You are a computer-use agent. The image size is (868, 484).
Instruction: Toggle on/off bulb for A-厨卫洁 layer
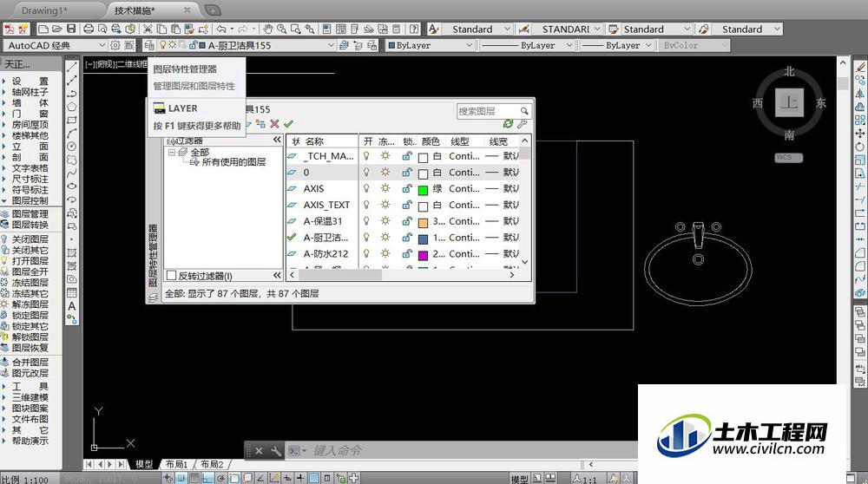[x=366, y=238]
